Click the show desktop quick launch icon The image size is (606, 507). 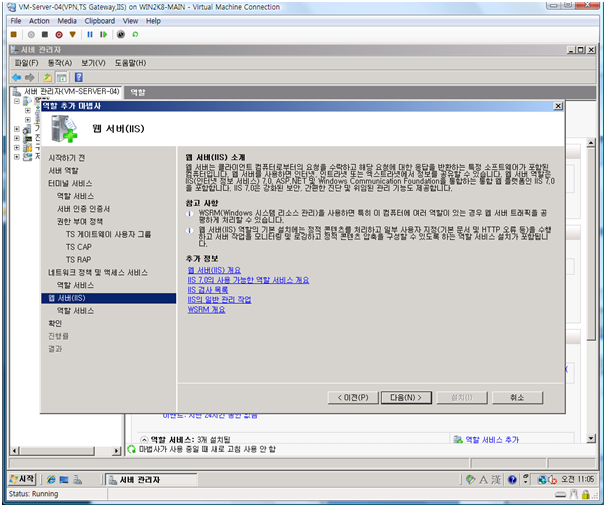click(64, 480)
